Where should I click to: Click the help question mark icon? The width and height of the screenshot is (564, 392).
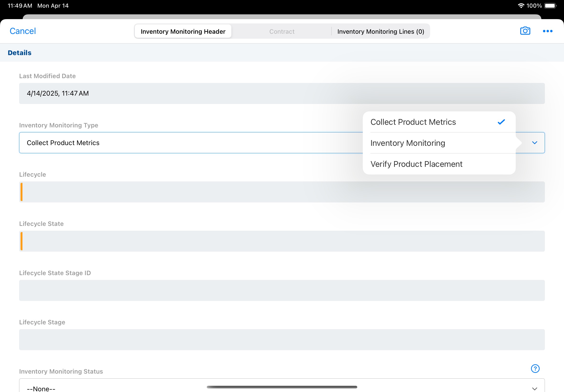point(535,368)
